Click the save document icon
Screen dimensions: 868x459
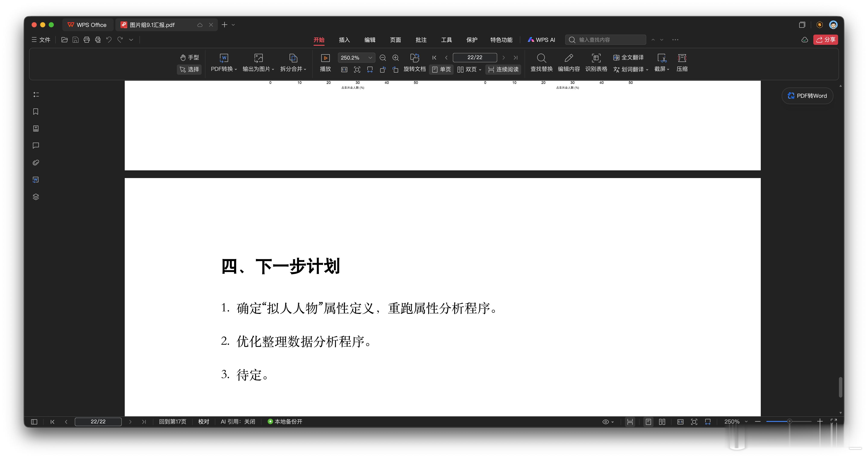coord(75,40)
